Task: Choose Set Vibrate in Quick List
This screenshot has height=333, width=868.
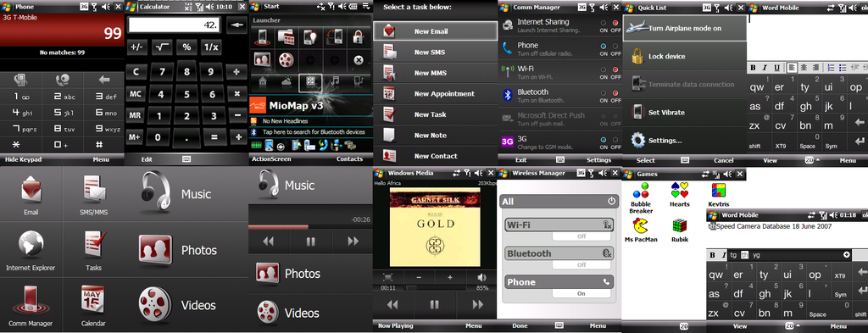Action: coord(684,113)
